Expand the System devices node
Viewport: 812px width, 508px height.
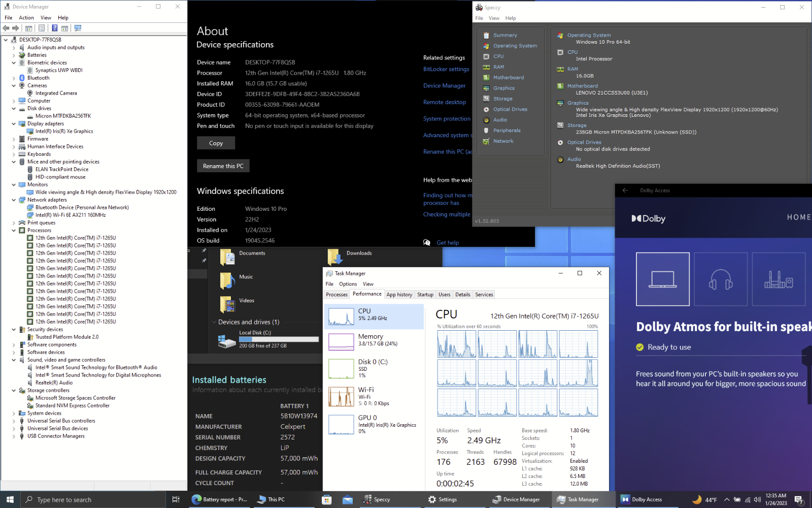point(14,414)
